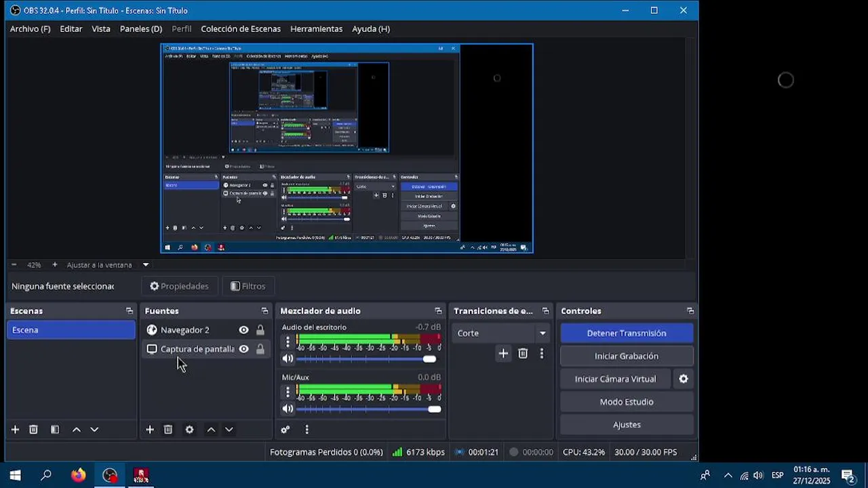Viewport: 868px width, 488px height.
Task: Open Ayuda (H) menu
Action: pos(371,29)
